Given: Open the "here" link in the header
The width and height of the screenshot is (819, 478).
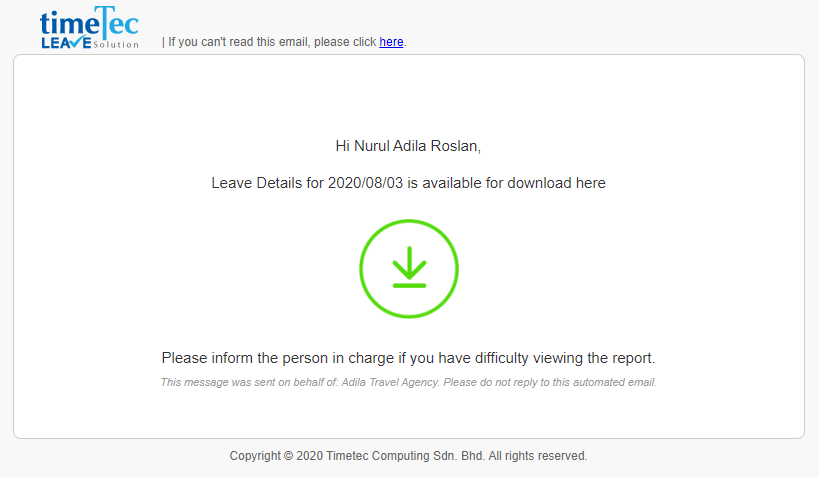Looking at the screenshot, I should (391, 42).
